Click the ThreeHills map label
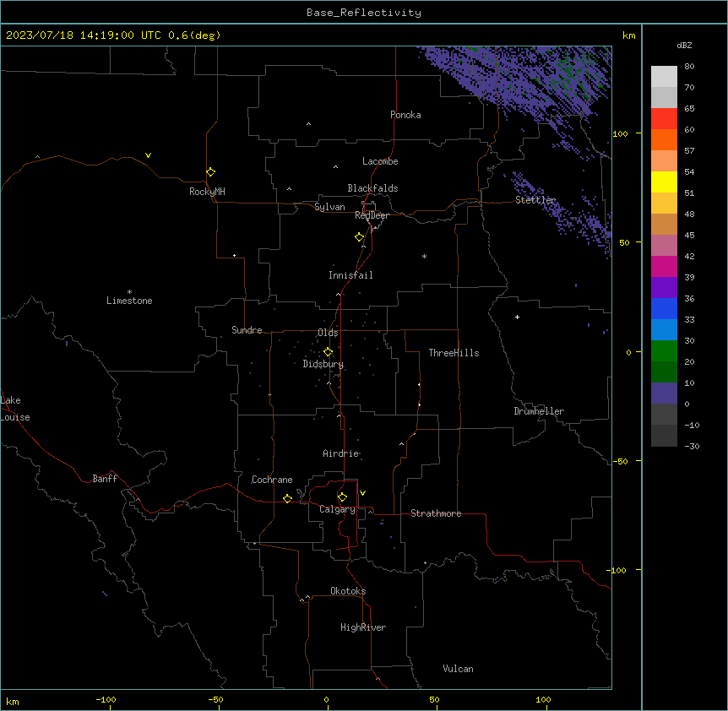Viewport: 728px width, 711px height. click(454, 353)
